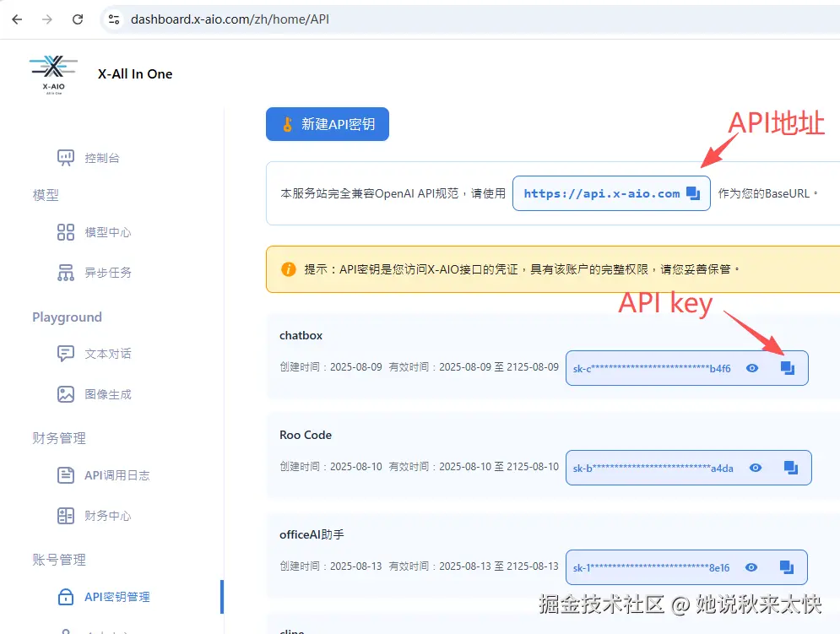Click the 本服务站完全兼容OpenAI API规范 text
The image size is (840, 634).
coord(370,193)
